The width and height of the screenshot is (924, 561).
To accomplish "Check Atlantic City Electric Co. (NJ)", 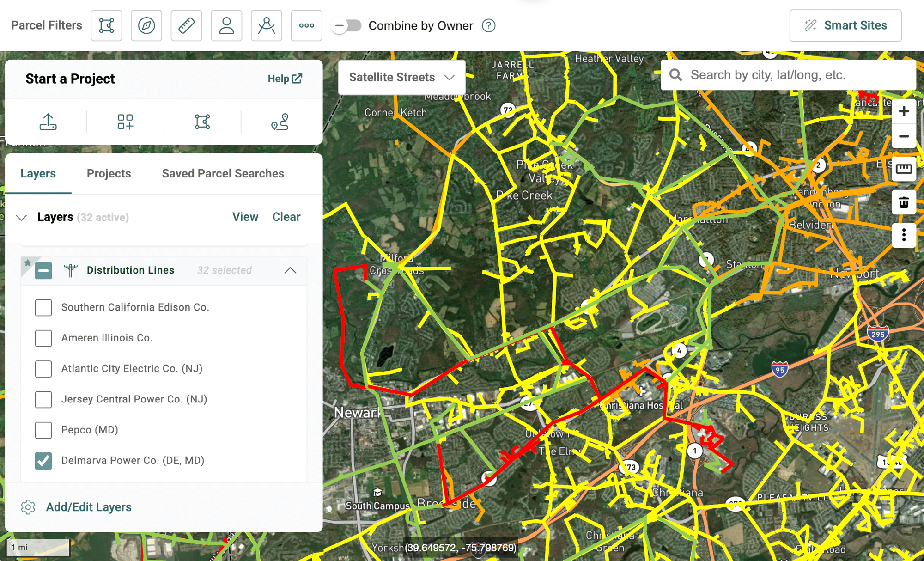I will 43,369.
